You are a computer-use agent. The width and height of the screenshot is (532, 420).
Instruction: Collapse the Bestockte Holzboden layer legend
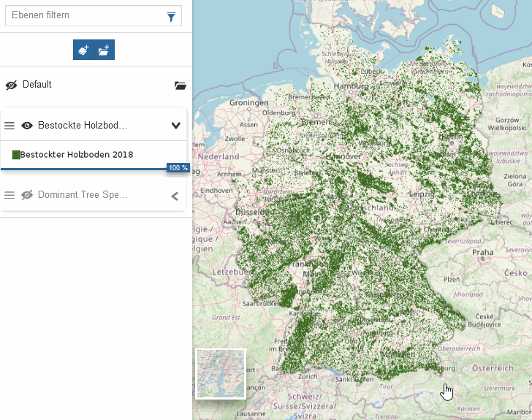coord(175,126)
